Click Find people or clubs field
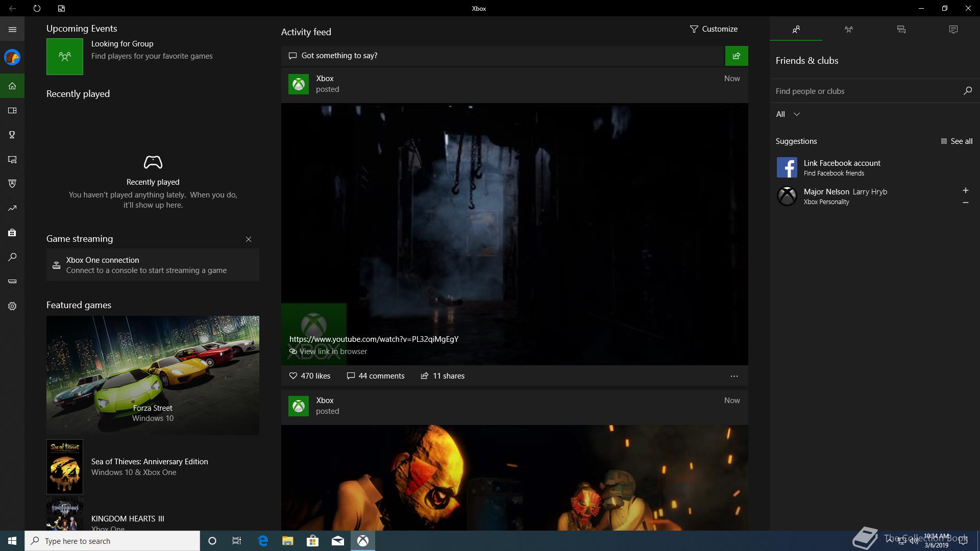Screen dimensions: 980x551 coord(866,91)
